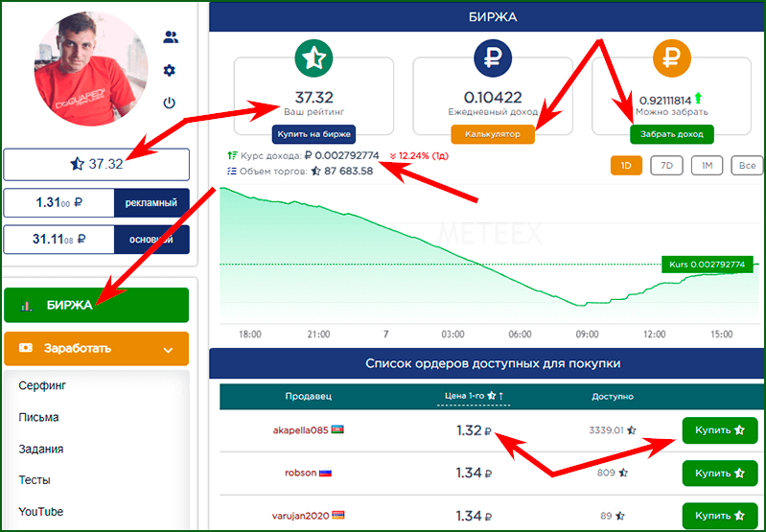
Task: Click the Доступно column header
Action: [x=613, y=397]
